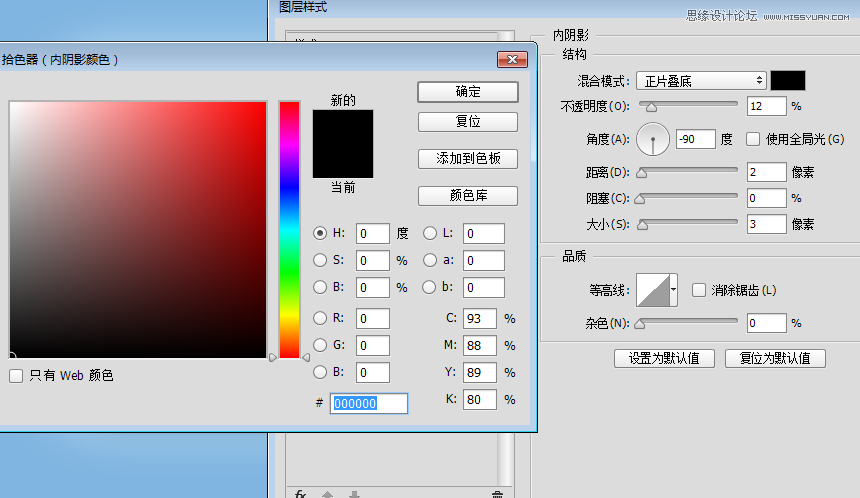Expand the contour picker dropdown arrow

pyautogui.click(x=674, y=291)
